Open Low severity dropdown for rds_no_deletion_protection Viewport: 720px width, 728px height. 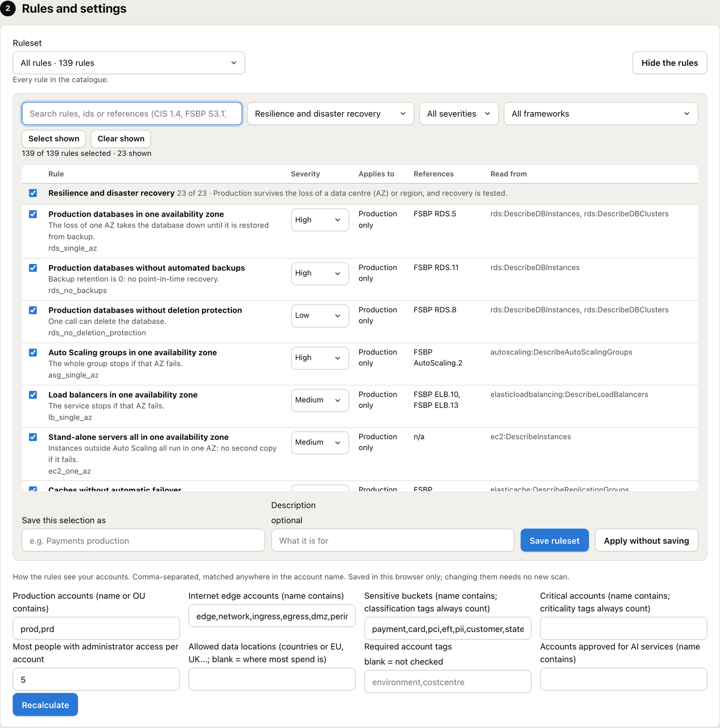(320, 315)
